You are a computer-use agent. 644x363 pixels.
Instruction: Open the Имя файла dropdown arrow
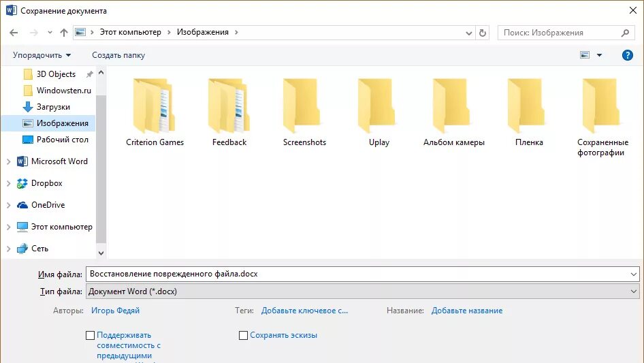pos(633,274)
